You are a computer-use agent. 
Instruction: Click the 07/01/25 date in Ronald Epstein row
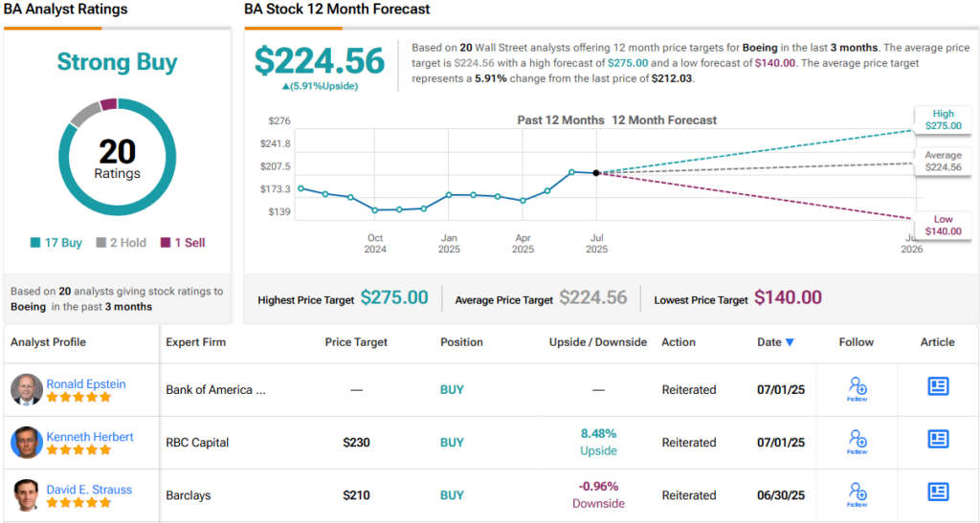point(781,389)
